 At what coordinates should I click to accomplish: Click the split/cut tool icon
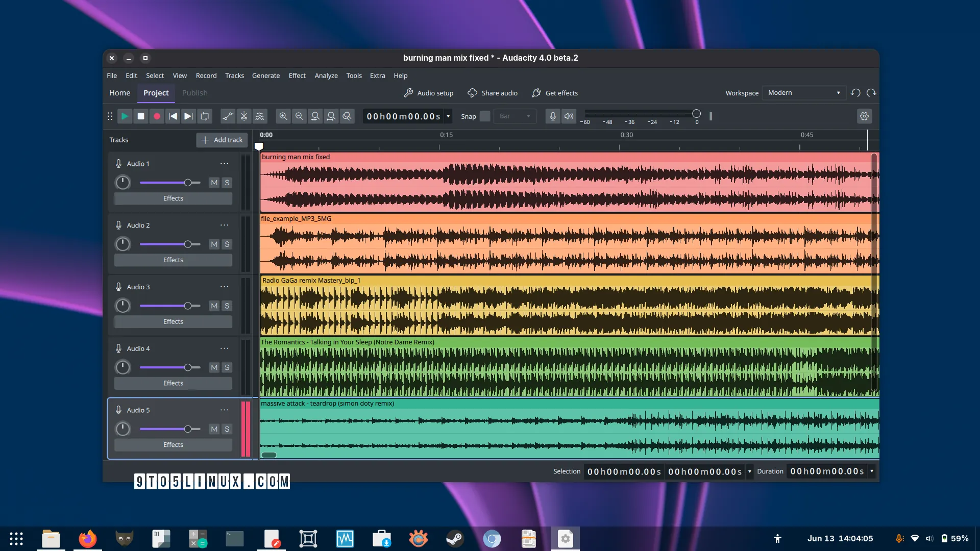[244, 116]
